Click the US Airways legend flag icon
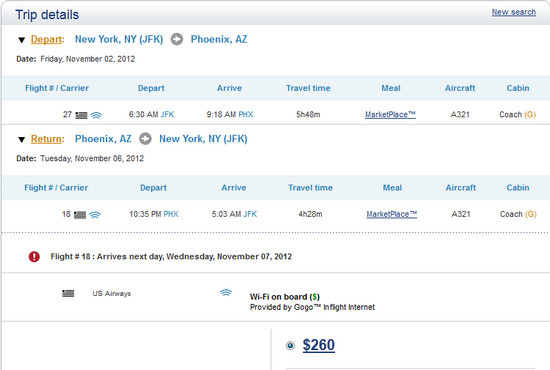 click(x=68, y=293)
